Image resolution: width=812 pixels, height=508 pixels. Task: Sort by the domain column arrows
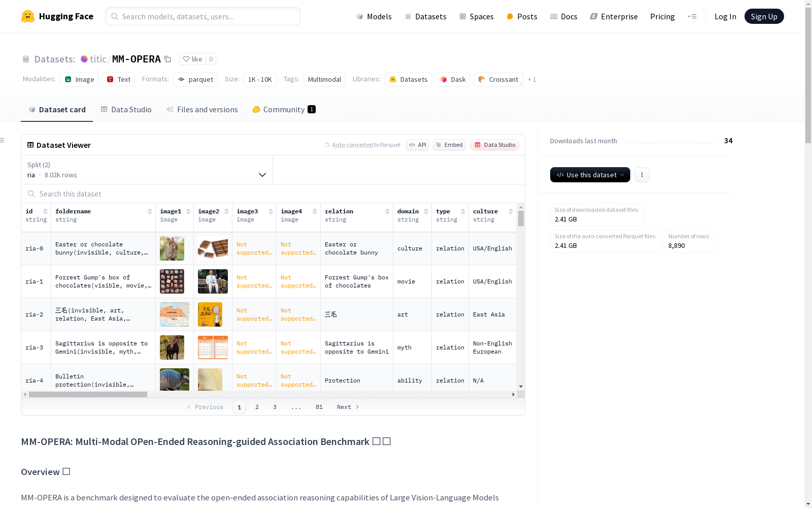426,211
